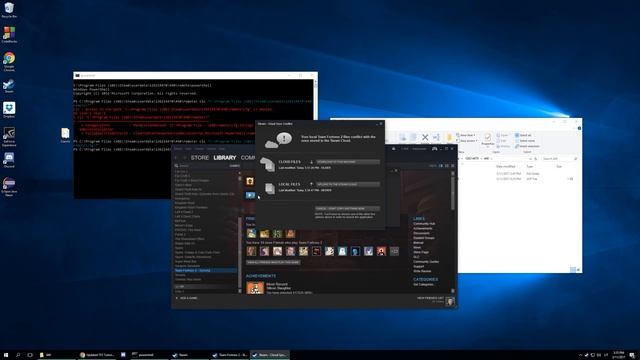The height and width of the screenshot is (360, 640).
Task: Click the New folder icon in File Explorer
Action: tap(449, 137)
